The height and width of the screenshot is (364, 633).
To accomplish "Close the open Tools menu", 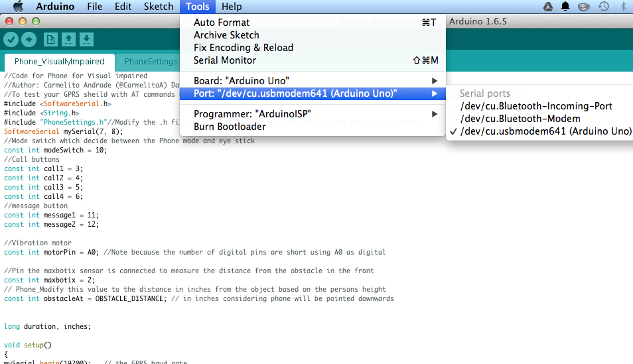I will click(198, 7).
